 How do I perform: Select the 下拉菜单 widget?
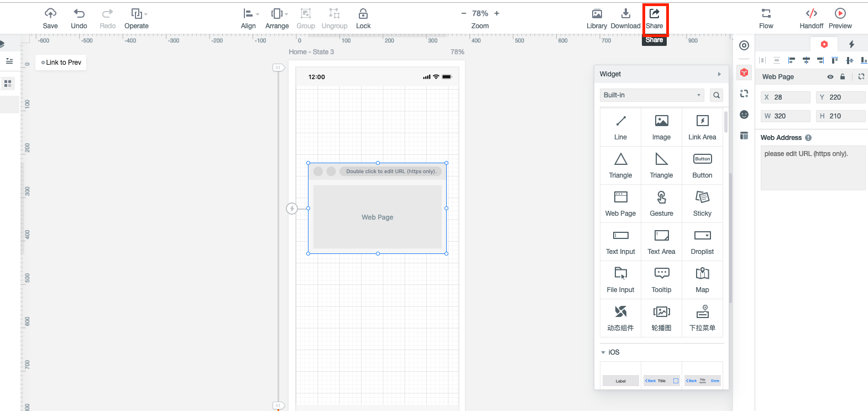703,318
